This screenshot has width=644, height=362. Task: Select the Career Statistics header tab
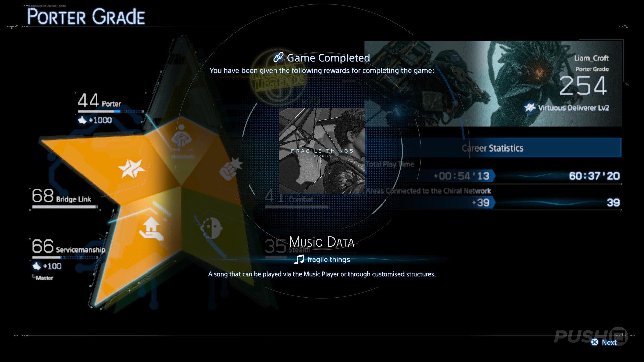492,148
